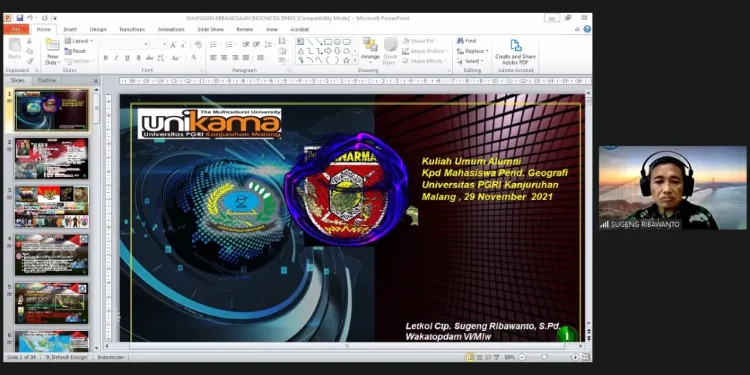Click the columns icon in Paragraph
The width and height of the screenshot is (750, 375).
[x=261, y=57]
